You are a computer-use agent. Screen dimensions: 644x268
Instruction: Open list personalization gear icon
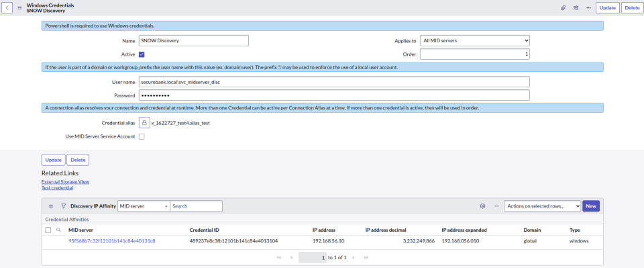482,206
